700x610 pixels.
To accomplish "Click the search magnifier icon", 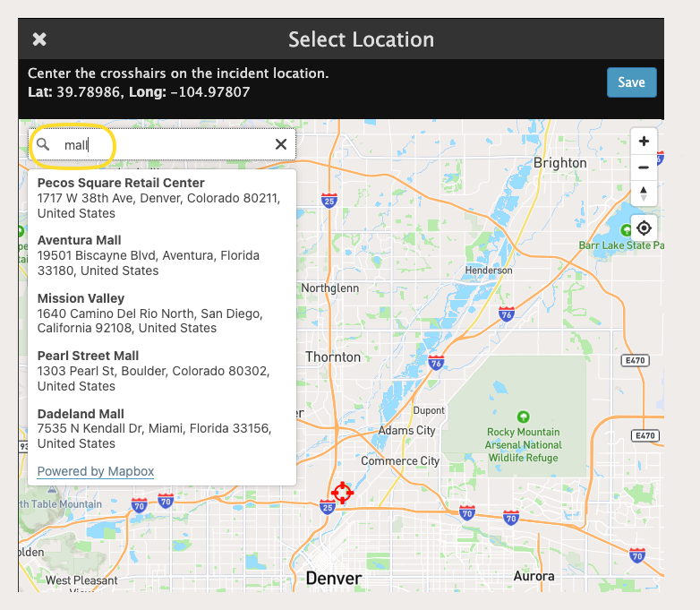I will (x=43, y=144).
